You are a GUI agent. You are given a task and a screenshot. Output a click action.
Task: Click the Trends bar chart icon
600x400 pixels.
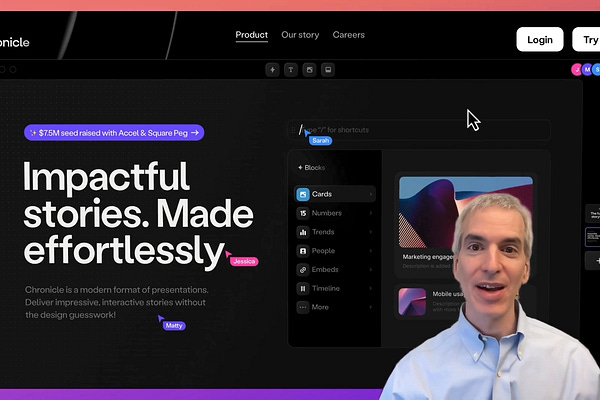point(303,232)
